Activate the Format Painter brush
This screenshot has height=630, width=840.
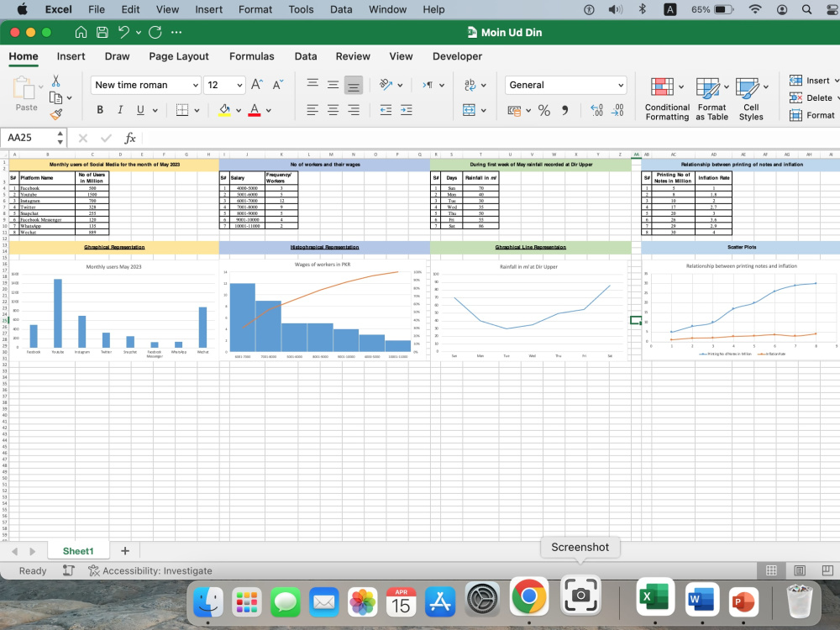click(55, 114)
